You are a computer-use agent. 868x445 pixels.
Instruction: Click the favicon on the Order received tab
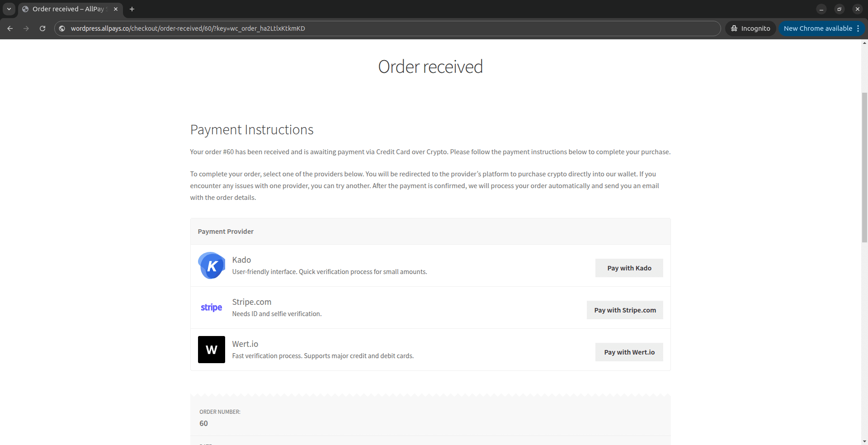(x=25, y=9)
